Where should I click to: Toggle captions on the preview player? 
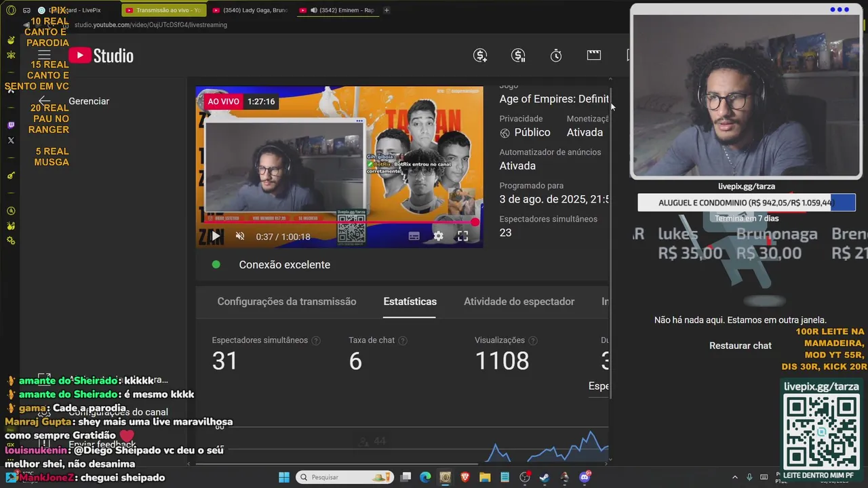(414, 236)
